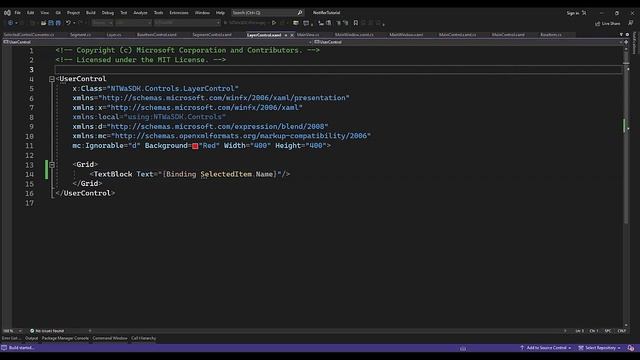640x360 pixels.
Task: Click the vertical scrollbar thumb
Action: pos(626,137)
